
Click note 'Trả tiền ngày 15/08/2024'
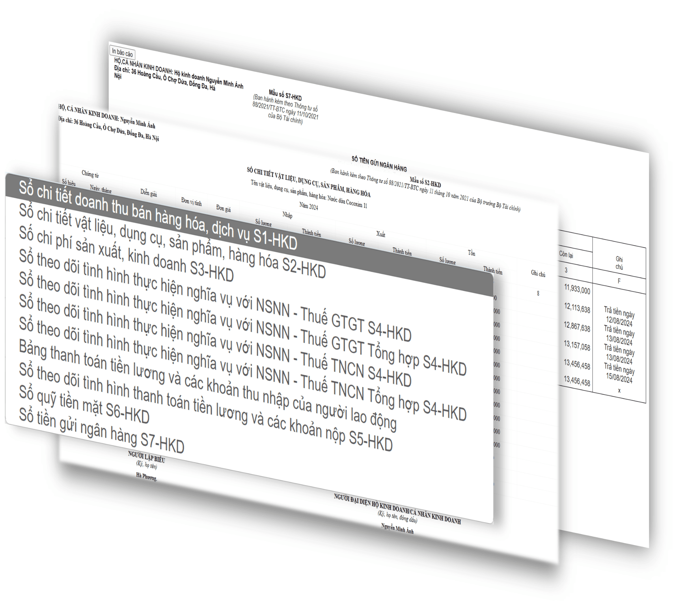(619, 373)
